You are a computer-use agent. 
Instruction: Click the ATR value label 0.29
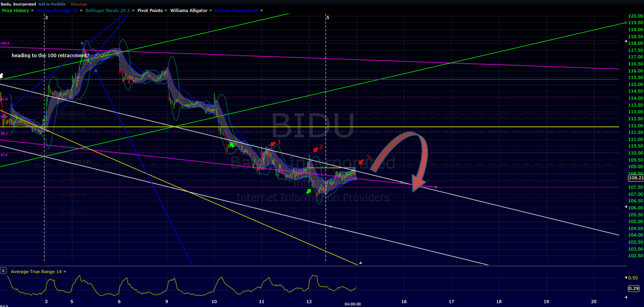[x=634, y=288]
